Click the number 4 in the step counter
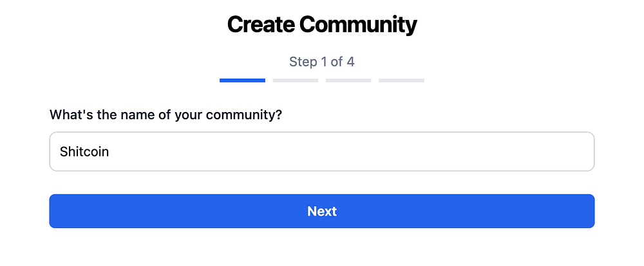This screenshot has width=644, height=266. click(350, 62)
